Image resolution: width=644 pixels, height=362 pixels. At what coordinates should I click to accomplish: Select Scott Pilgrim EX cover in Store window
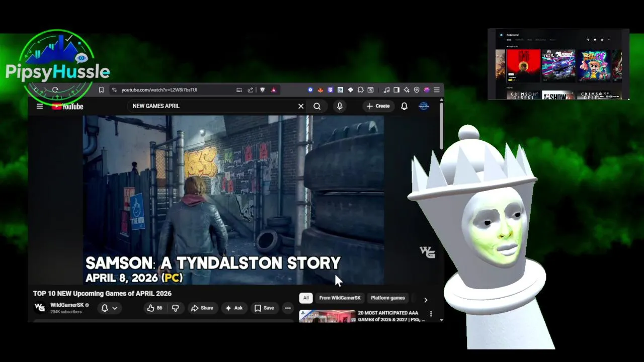pos(594,65)
